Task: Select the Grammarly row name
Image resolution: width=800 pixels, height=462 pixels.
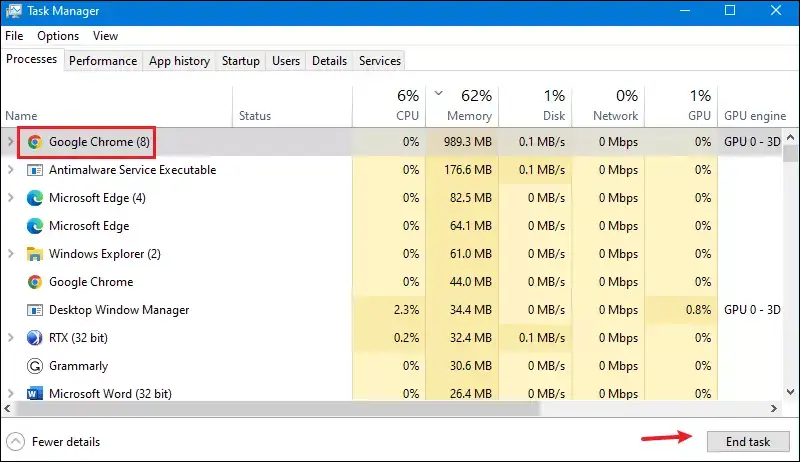Action: (79, 366)
